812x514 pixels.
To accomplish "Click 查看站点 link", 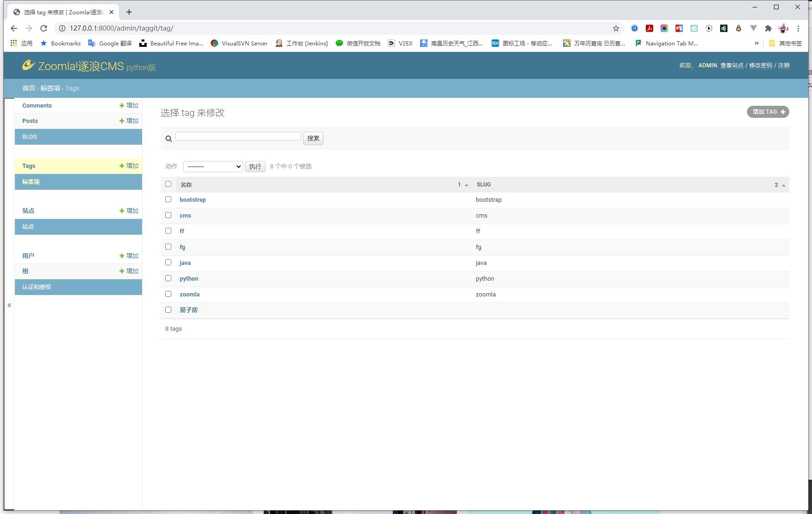I will (x=732, y=65).
